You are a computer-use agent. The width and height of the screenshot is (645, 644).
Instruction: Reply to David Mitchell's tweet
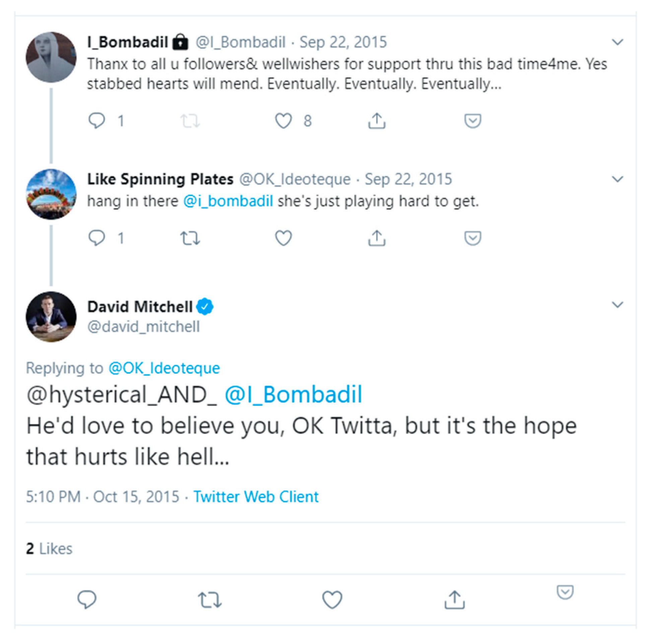87,599
